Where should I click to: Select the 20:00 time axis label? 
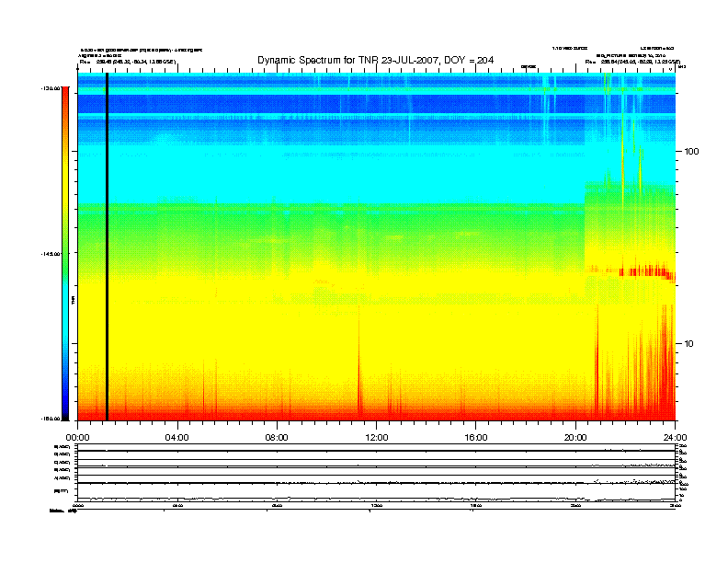point(575,438)
